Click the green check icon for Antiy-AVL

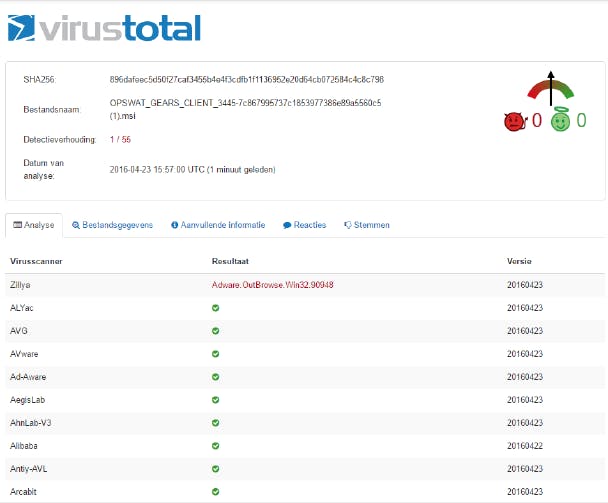click(216, 469)
